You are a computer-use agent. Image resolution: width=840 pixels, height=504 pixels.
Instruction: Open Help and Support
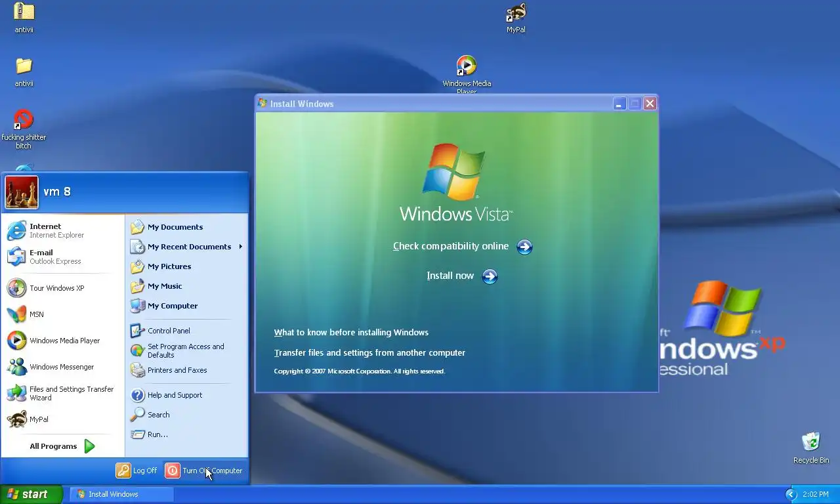[x=186, y=395]
